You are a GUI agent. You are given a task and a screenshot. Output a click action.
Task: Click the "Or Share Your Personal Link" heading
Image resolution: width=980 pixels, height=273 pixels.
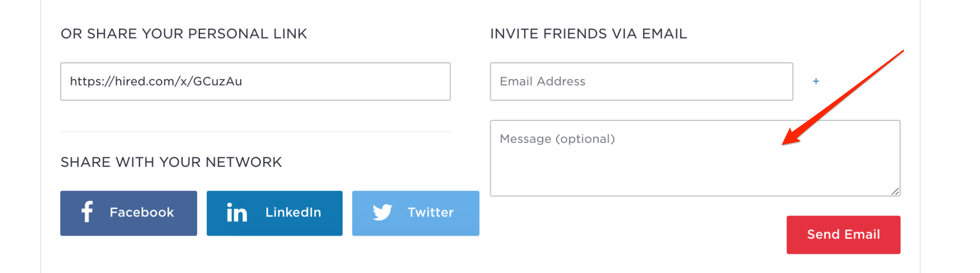pos(184,34)
